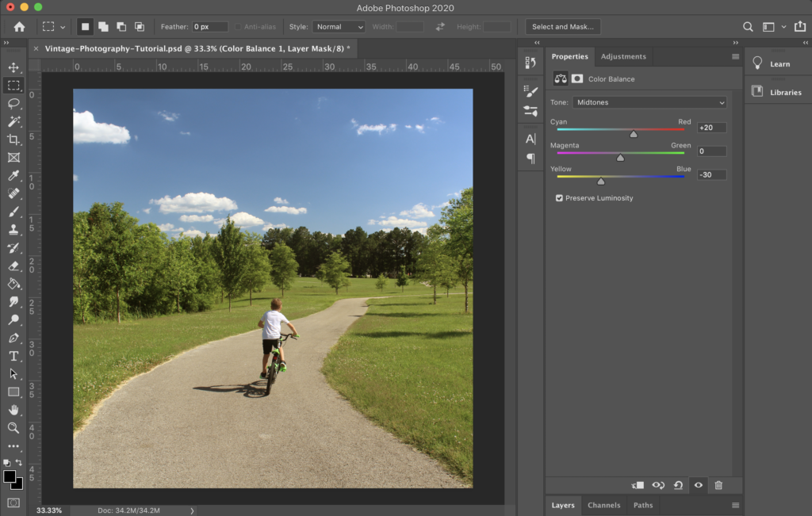Open the Tone dropdown set to Midtones
Viewport: 812px width, 516px height.
point(649,102)
